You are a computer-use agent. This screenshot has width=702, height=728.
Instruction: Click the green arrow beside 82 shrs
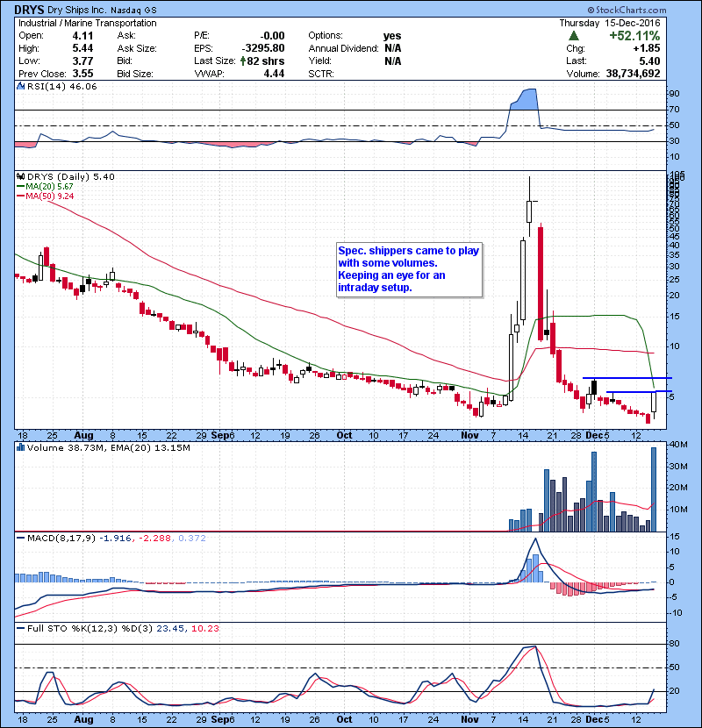(x=243, y=61)
